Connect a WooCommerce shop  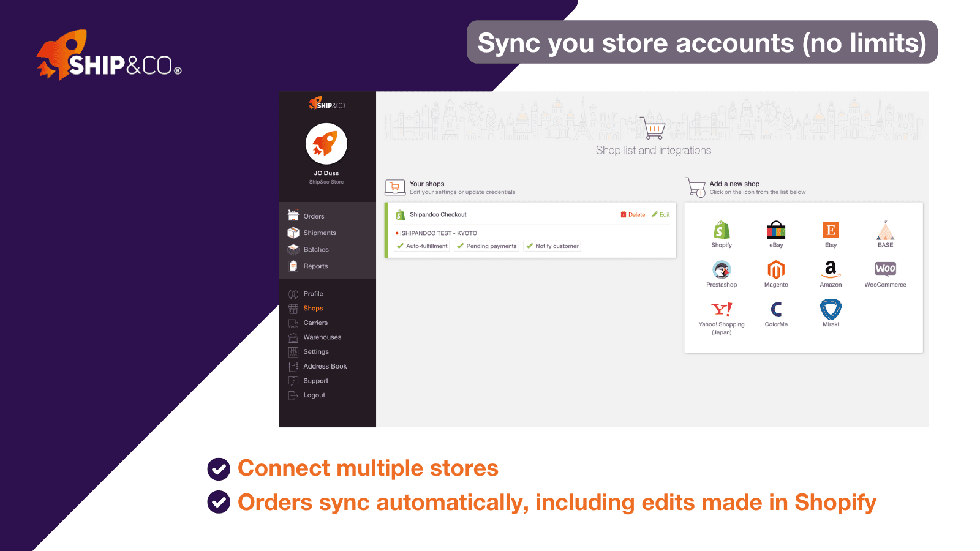click(x=885, y=269)
